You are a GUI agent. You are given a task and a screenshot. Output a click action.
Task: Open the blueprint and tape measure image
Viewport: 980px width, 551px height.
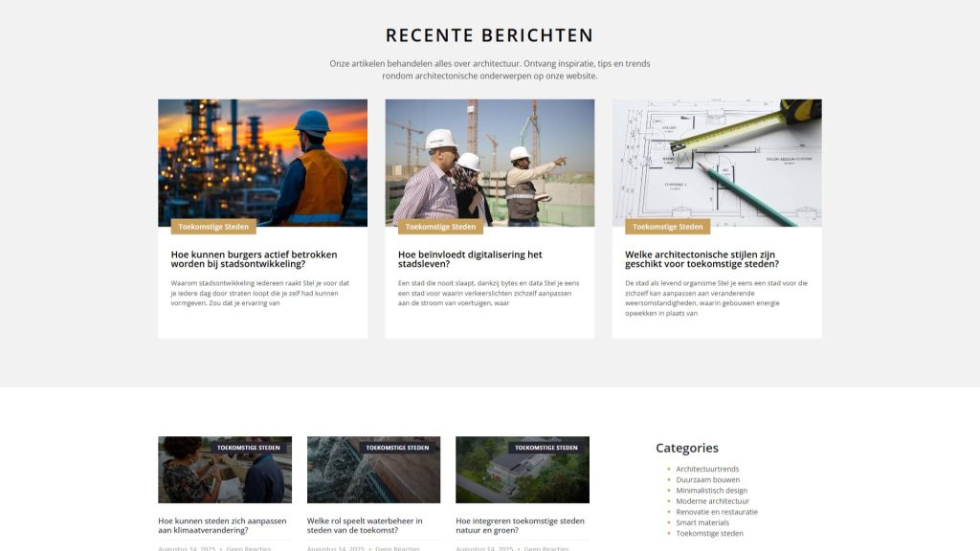coord(717,161)
